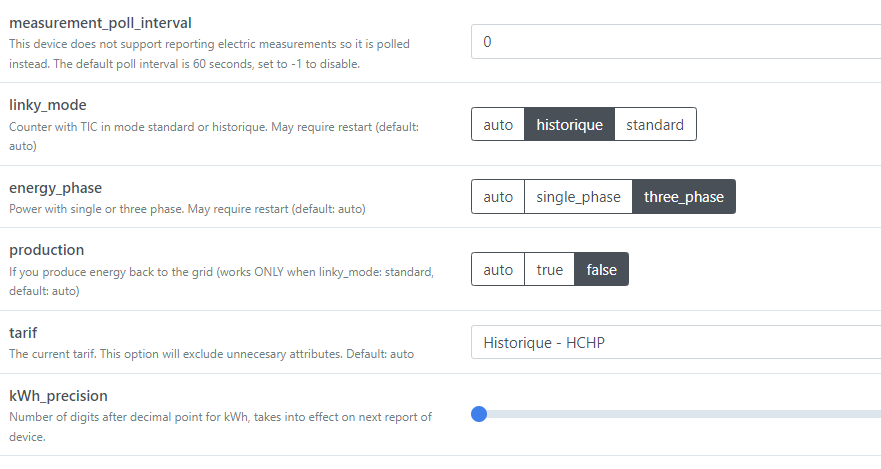Click the energy_phase setting label

coord(55,188)
